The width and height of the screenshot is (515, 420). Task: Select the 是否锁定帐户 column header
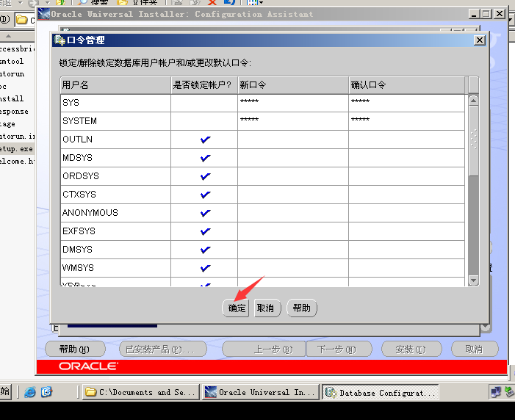pos(204,85)
